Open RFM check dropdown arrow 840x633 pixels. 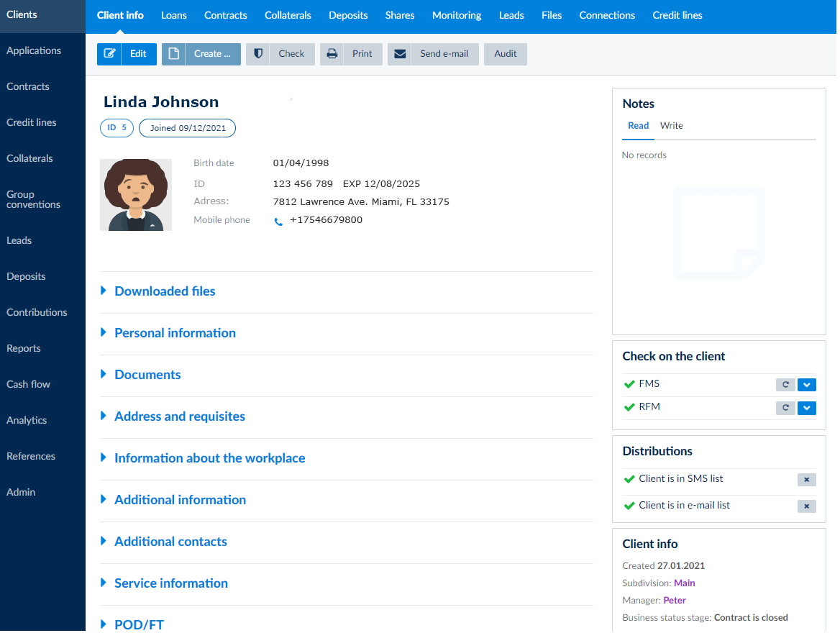coord(807,409)
